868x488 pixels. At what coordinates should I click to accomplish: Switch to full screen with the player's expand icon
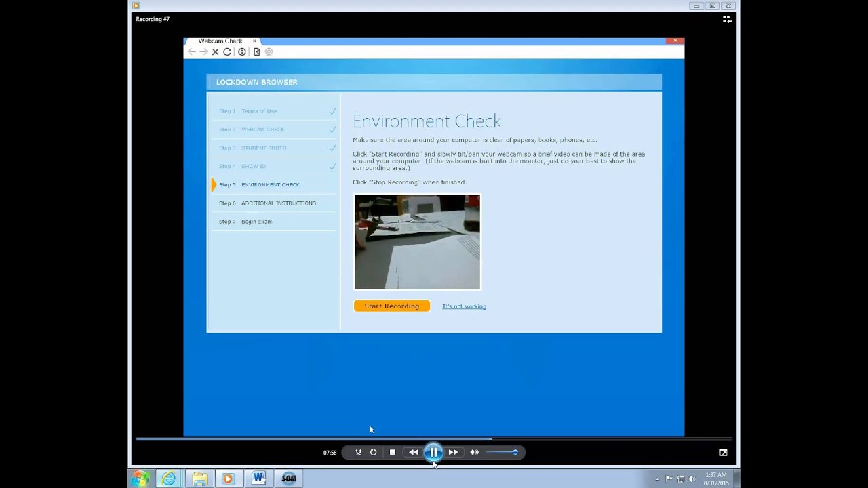[x=723, y=452]
